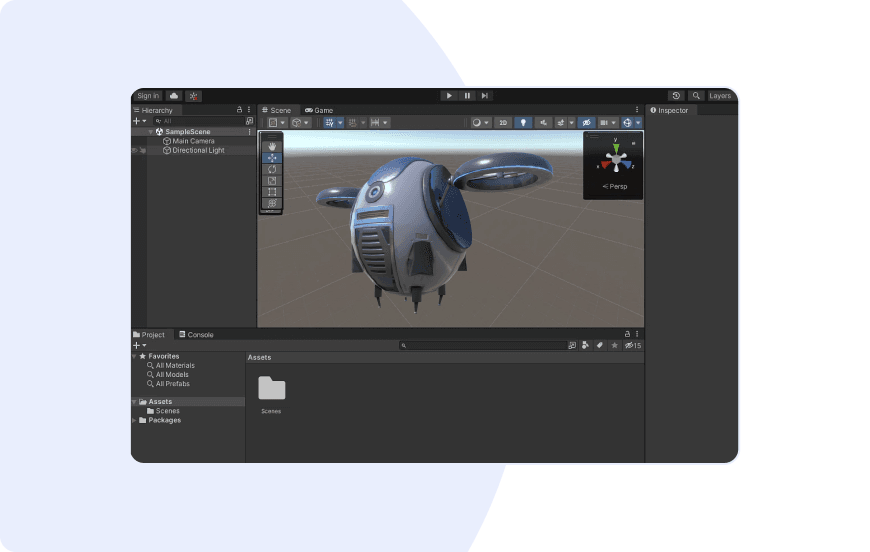Viewport: 870px width, 552px height.
Task: Open the Scene camera settings dropdown
Action: coord(608,123)
